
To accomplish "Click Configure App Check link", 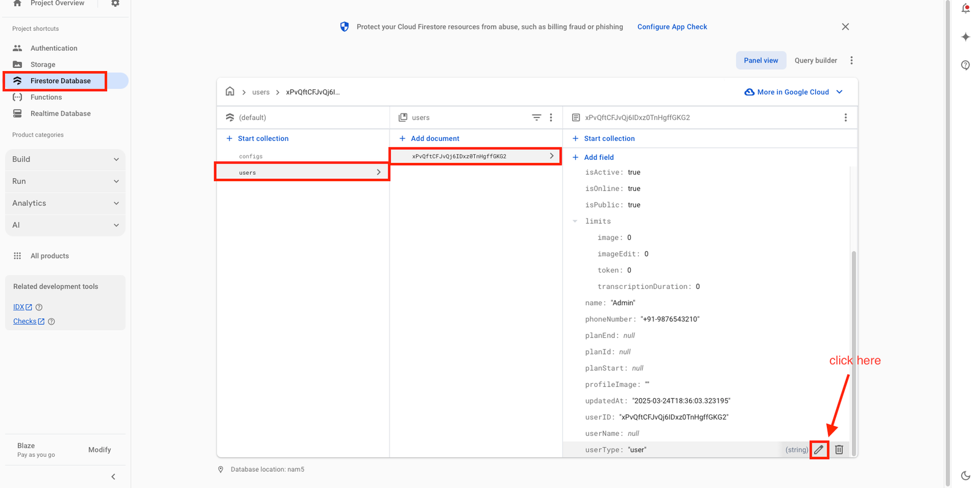I will pyautogui.click(x=672, y=27).
